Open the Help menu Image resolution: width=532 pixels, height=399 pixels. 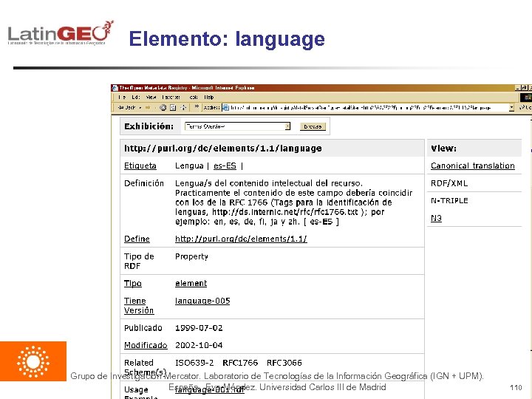coord(209,97)
